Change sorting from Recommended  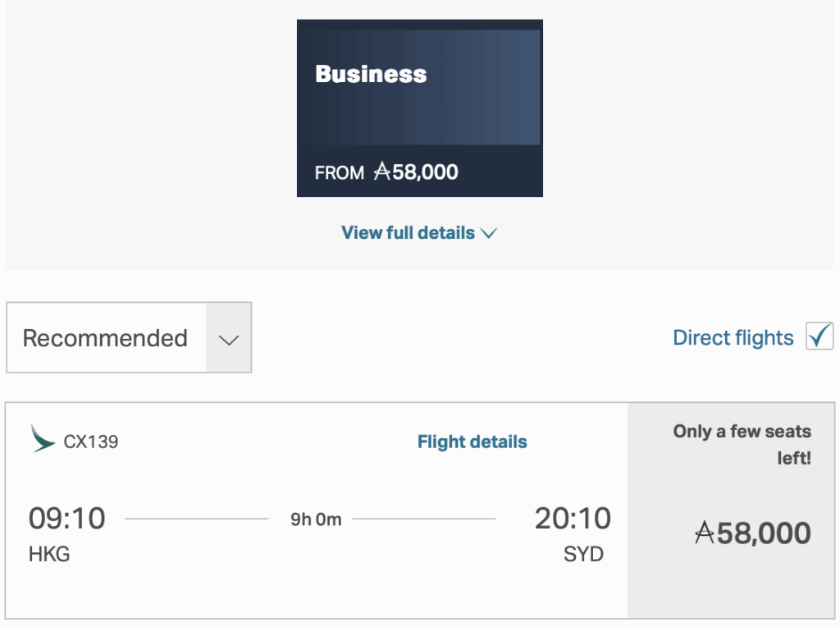(129, 337)
